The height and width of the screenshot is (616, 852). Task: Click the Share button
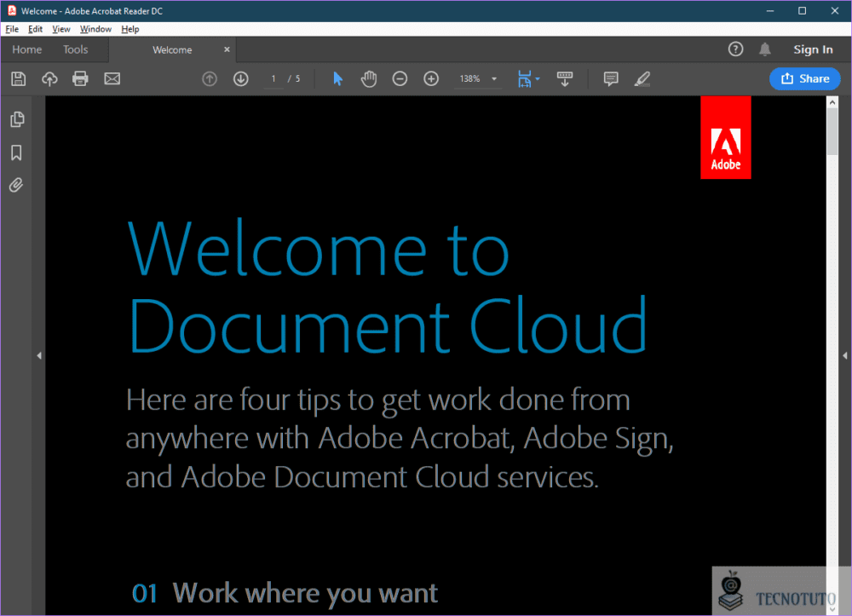point(805,78)
